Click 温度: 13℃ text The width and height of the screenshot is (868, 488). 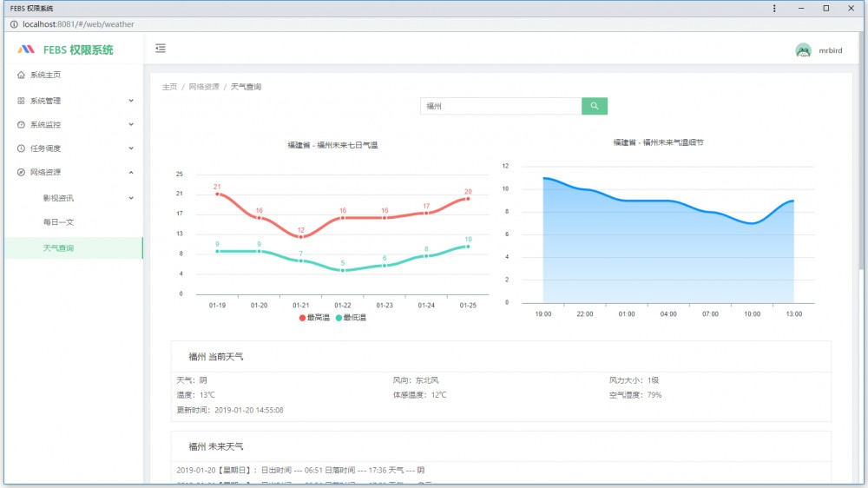195,395
